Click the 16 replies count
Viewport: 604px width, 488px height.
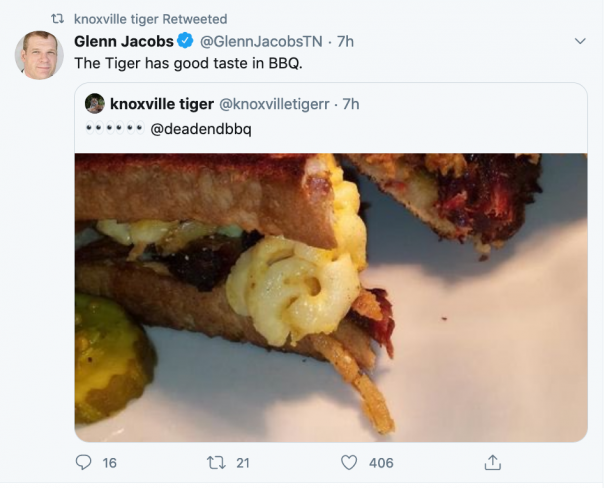109,463
